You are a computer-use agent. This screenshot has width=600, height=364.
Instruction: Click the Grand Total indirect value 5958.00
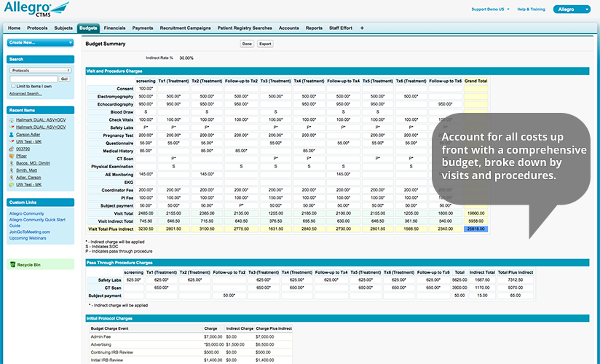476,221
